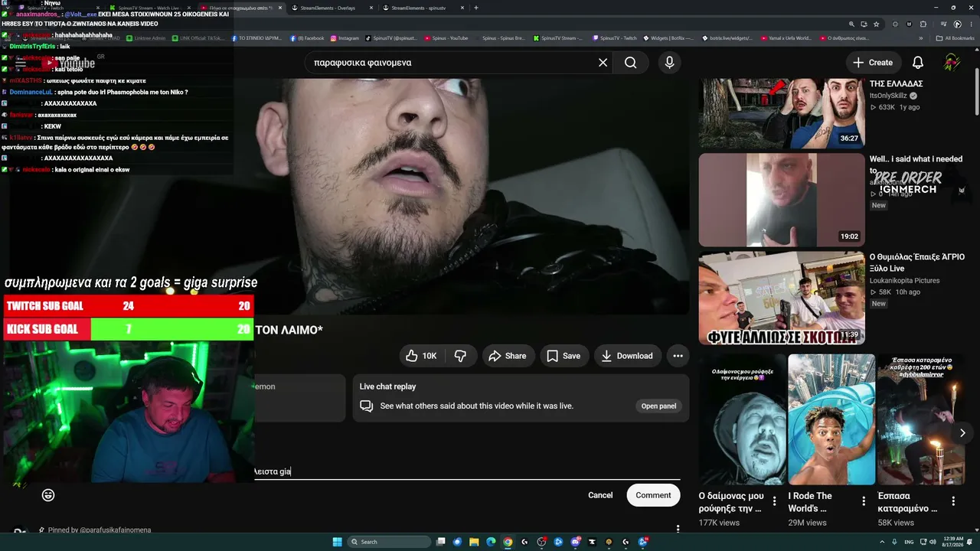This screenshot has height=551, width=980.
Task: Open options for 'I Rode The World's' short
Action: tap(864, 501)
